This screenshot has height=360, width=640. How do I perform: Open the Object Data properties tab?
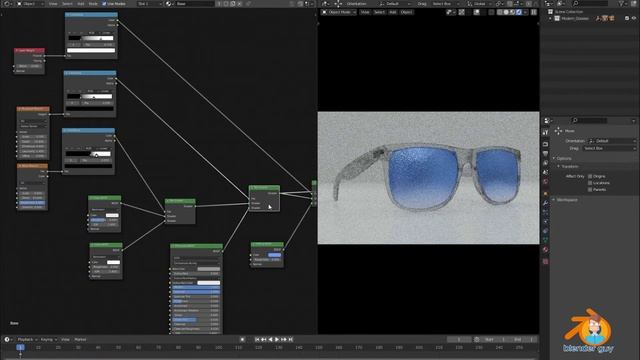tap(545, 240)
